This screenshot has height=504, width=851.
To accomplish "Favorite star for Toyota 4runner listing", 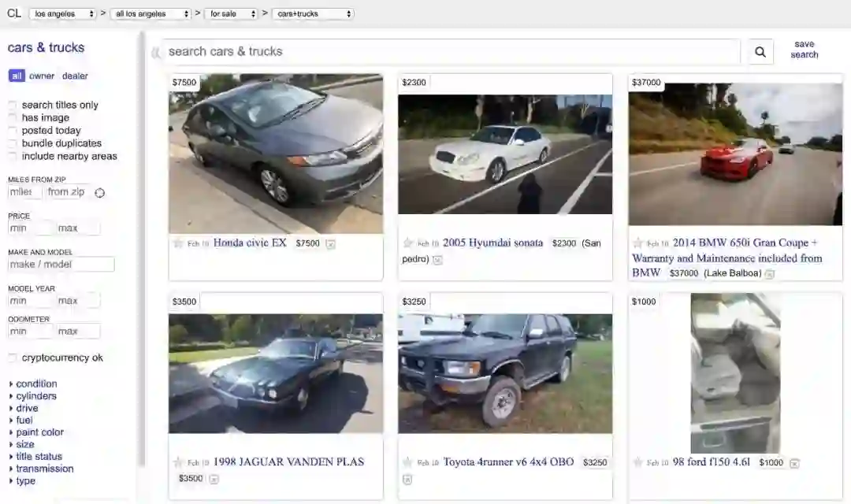I will [407, 462].
